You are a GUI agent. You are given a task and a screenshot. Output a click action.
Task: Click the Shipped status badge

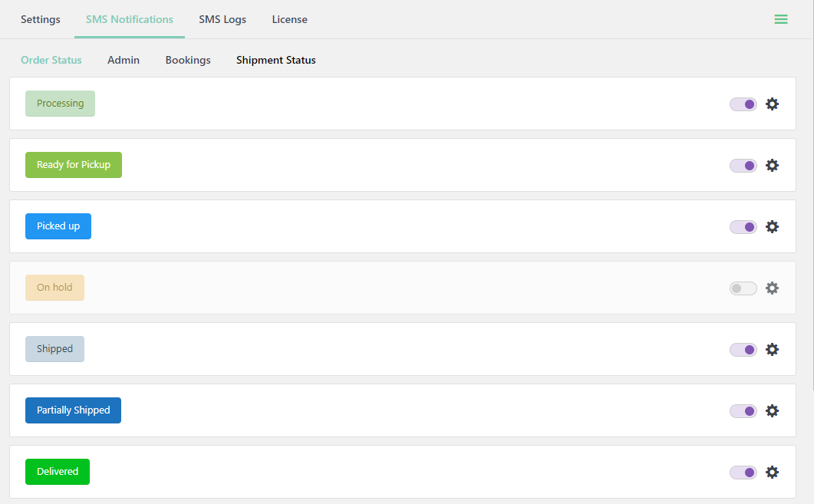coord(54,349)
